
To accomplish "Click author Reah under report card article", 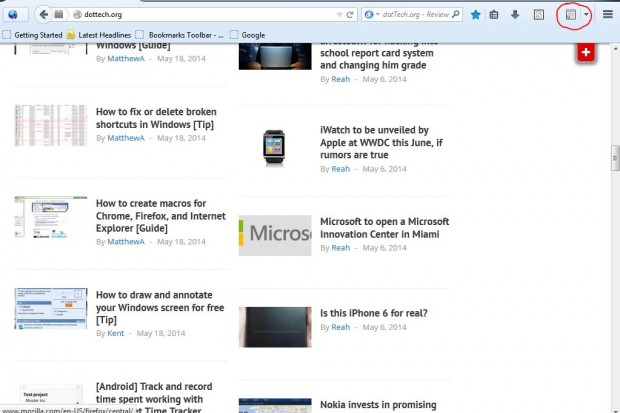I will click(x=340, y=79).
